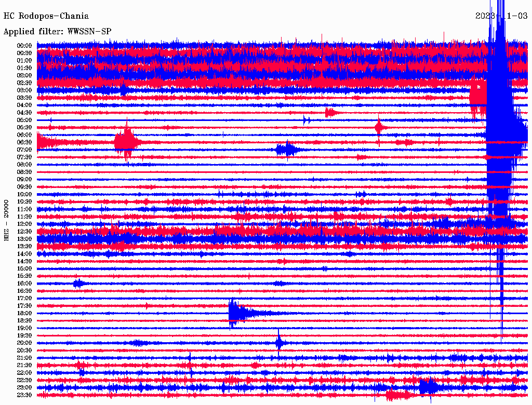This screenshot has width=532, height=405.
Task: Select the 22:00 time label
Action: 24,373
